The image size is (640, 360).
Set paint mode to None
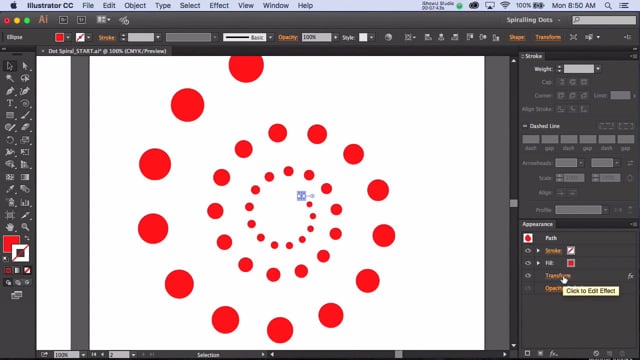coord(27,270)
